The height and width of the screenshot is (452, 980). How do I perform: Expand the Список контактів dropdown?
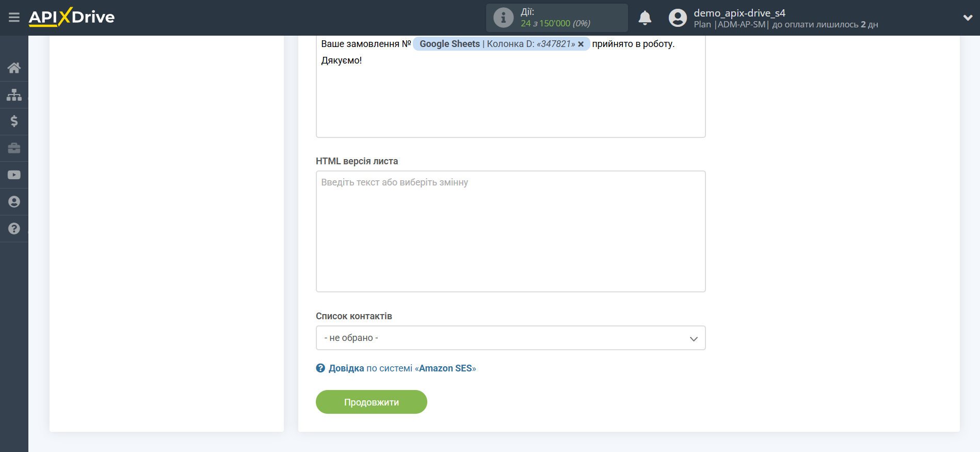click(510, 338)
